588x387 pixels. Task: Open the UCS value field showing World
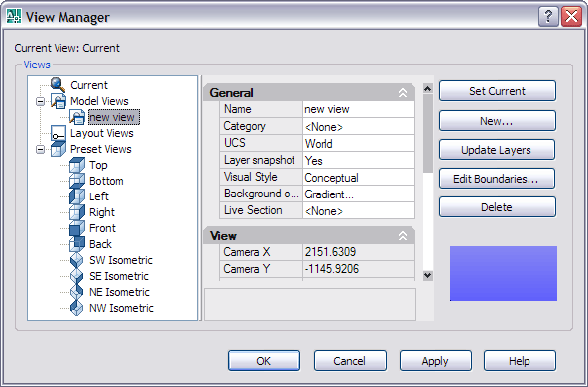pyautogui.click(x=359, y=144)
